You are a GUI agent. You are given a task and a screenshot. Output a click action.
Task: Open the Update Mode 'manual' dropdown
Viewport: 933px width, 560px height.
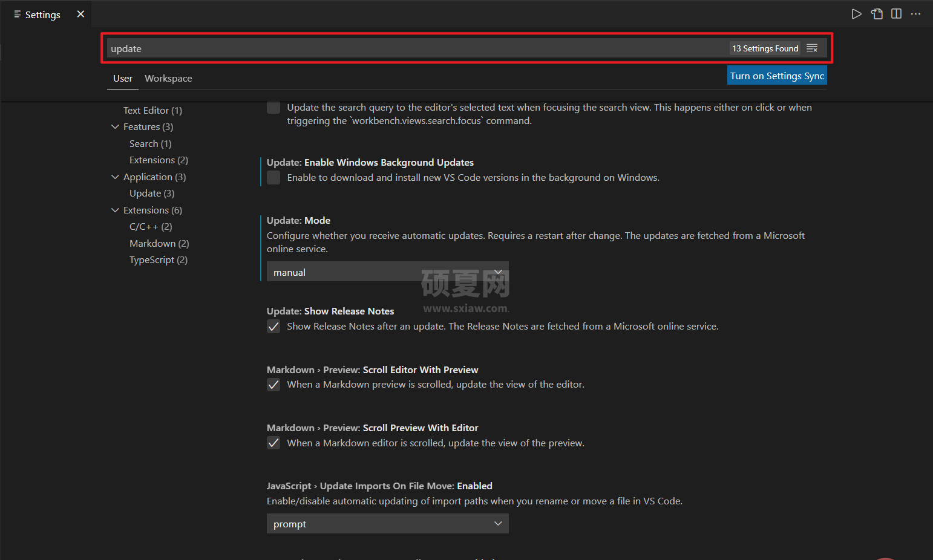tap(387, 272)
